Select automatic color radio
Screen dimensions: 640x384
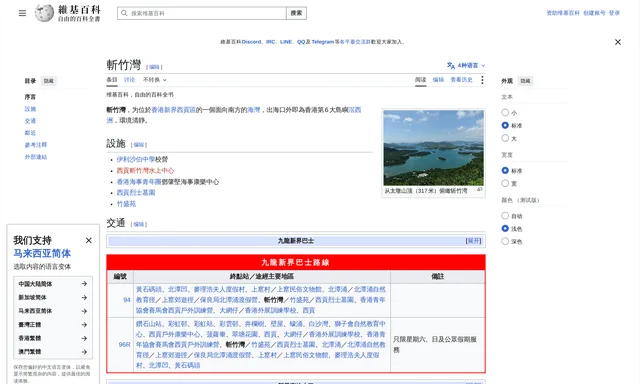coord(505,215)
